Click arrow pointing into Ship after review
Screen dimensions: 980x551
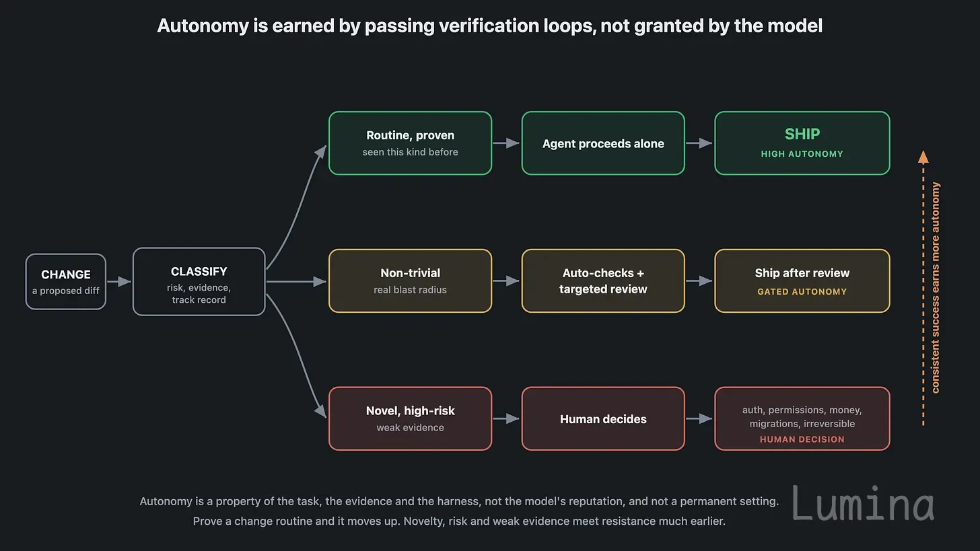point(699,281)
